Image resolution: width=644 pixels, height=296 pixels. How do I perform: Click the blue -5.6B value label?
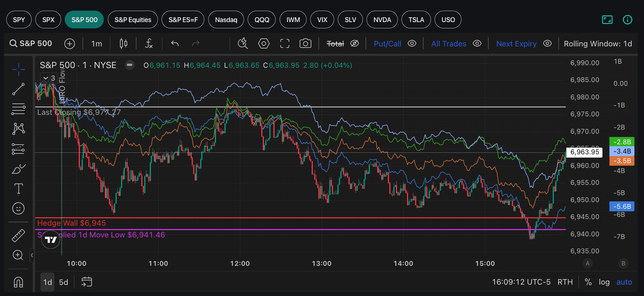[x=622, y=207]
